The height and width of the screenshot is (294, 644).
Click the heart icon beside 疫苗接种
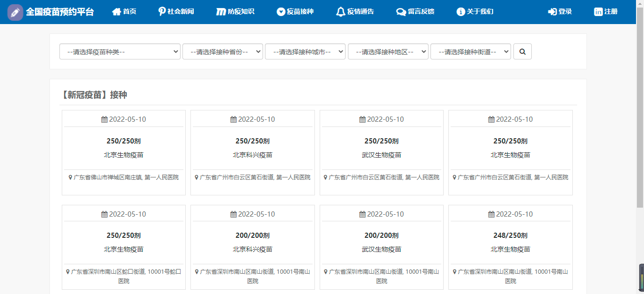pyautogui.click(x=281, y=12)
